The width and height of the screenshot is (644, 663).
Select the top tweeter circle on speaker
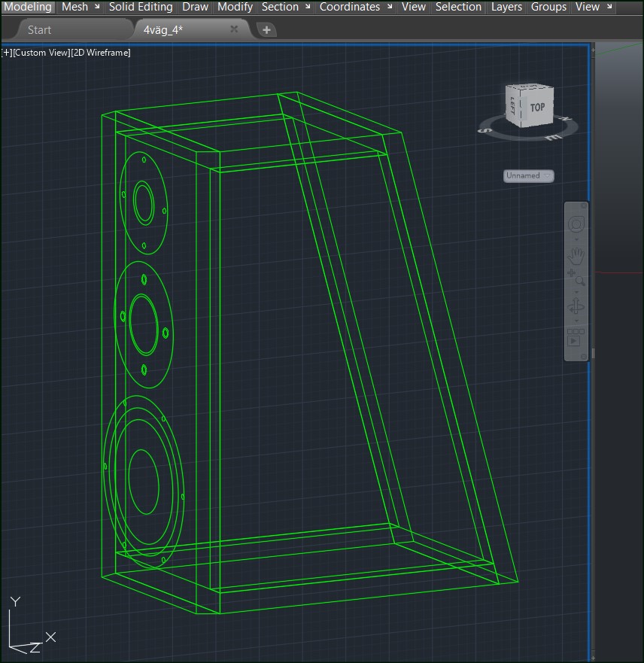[144, 203]
